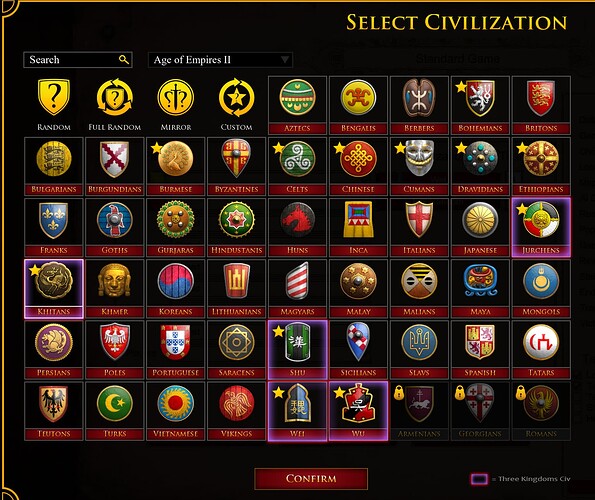Choose the Mongols blue emblem
Viewport: 595px width, 500px height.
click(541, 281)
